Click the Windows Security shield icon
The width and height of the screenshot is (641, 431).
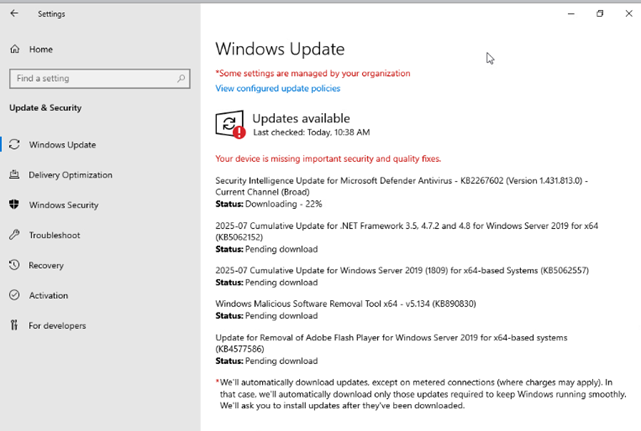(x=14, y=204)
